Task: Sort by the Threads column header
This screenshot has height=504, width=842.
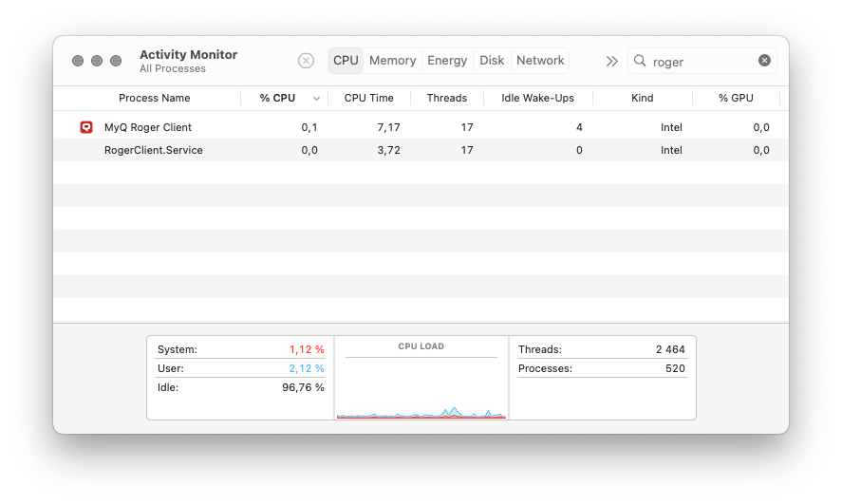Action: click(446, 99)
